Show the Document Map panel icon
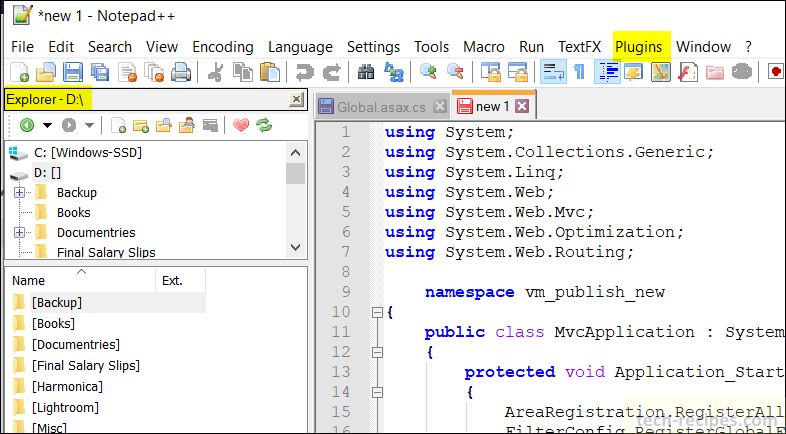The height and width of the screenshot is (434, 786). pyautogui.click(x=661, y=72)
